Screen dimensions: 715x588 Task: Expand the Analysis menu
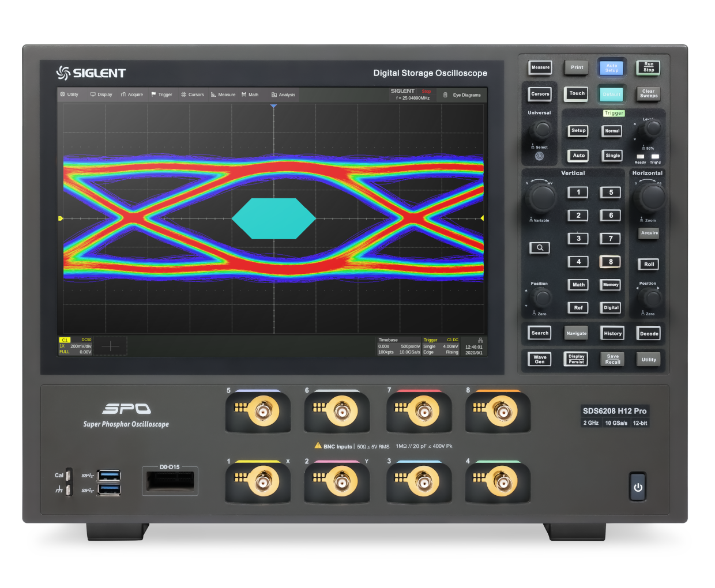(x=283, y=95)
